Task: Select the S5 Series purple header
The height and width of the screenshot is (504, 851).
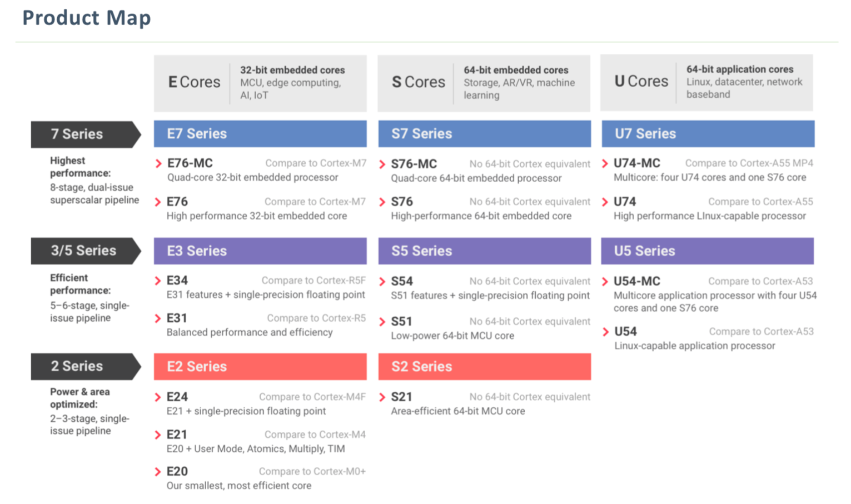Action: click(x=485, y=251)
